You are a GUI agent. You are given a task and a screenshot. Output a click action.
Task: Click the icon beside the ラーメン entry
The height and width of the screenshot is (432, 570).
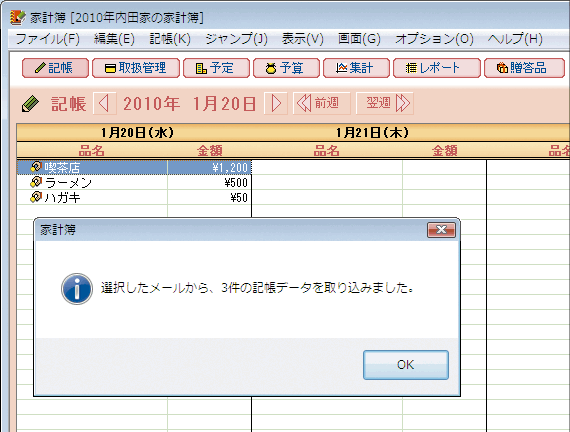36,182
